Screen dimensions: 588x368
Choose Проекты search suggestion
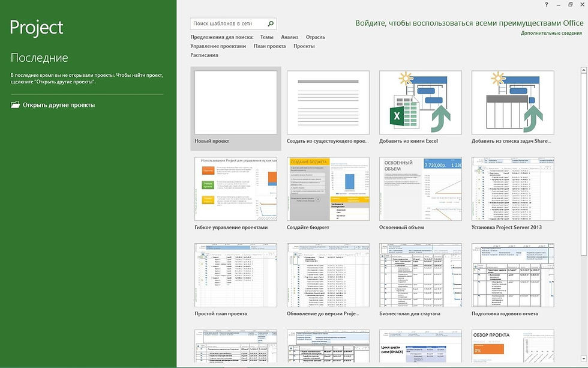click(x=304, y=46)
